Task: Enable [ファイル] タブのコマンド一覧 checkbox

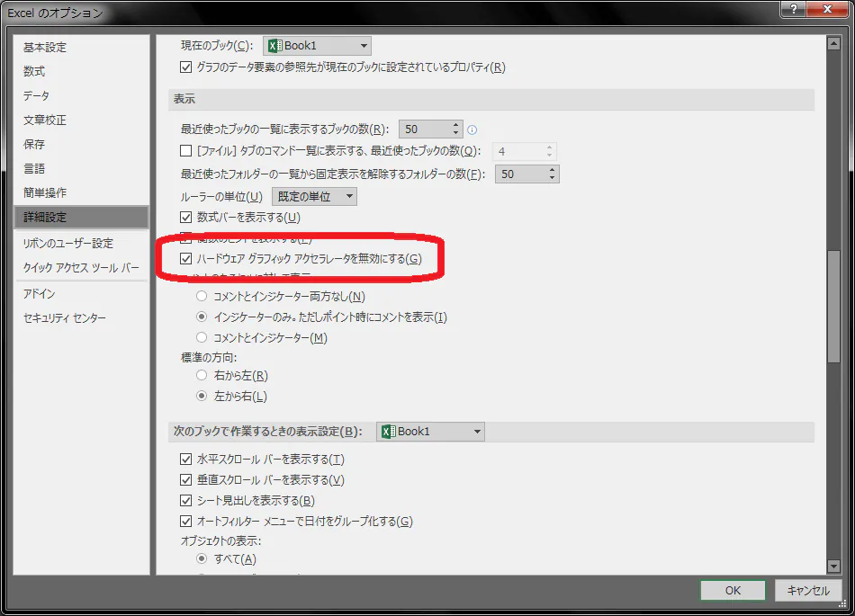Action: [186, 150]
